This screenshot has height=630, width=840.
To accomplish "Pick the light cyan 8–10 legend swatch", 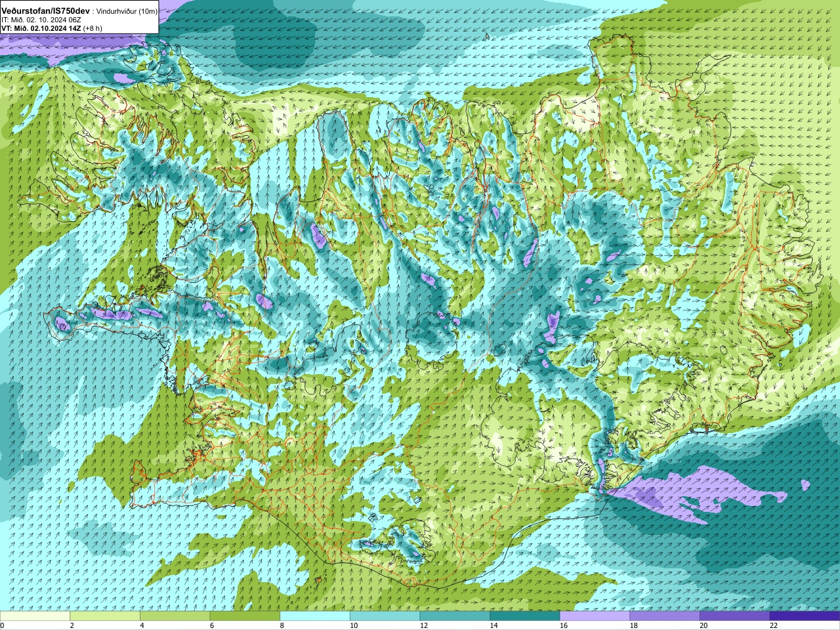I will [x=315, y=616].
